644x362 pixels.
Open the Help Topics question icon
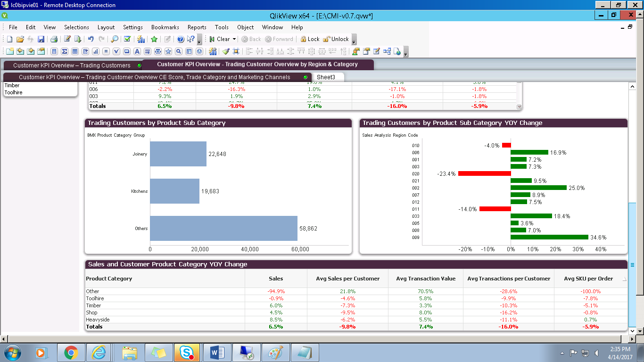pos(180,39)
